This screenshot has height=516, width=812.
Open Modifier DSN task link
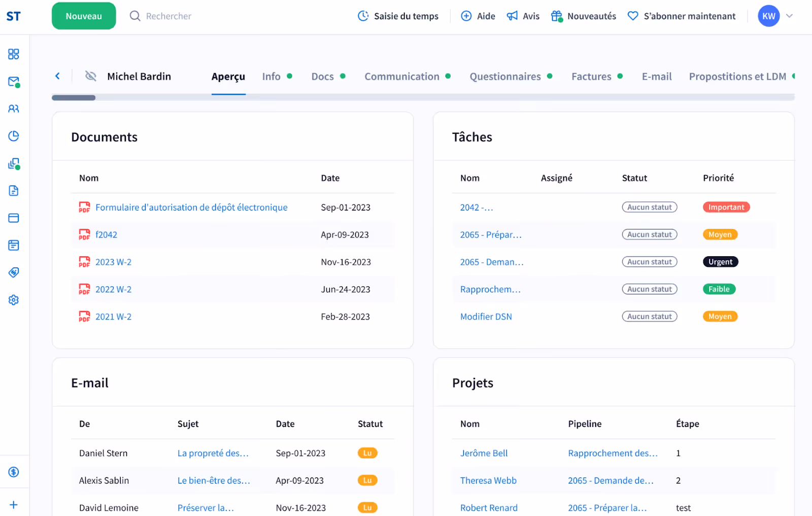(486, 317)
